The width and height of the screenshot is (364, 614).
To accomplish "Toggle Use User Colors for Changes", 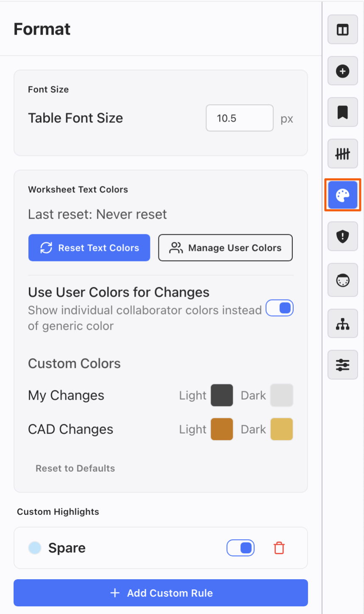I will tap(279, 308).
